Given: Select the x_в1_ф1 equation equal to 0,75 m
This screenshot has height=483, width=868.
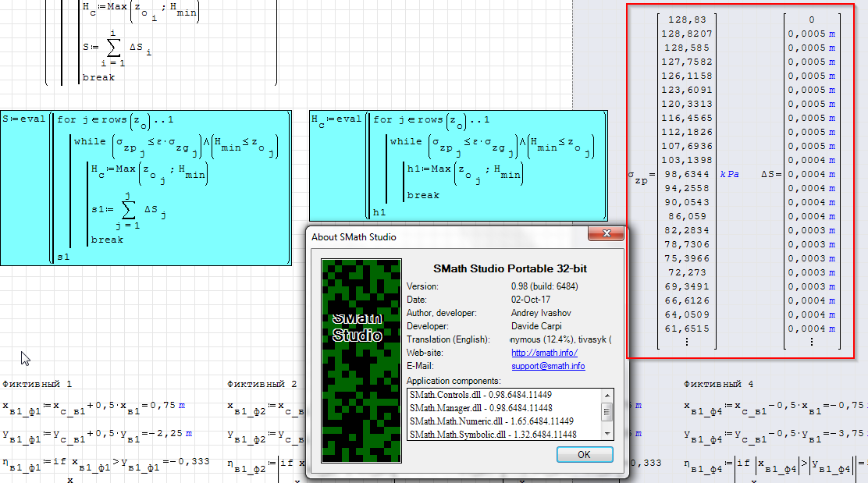Looking at the screenshot, I should pyautogui.click(x=94, y=406).
